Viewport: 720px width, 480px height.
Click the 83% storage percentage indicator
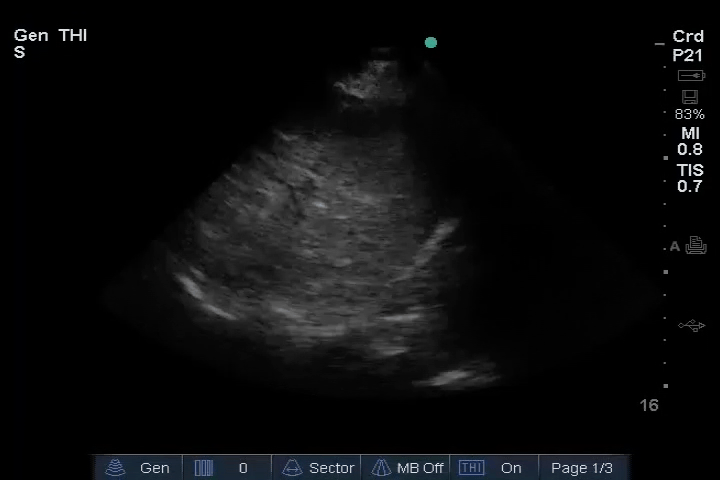pyautogui.click(x=689, y=114)
